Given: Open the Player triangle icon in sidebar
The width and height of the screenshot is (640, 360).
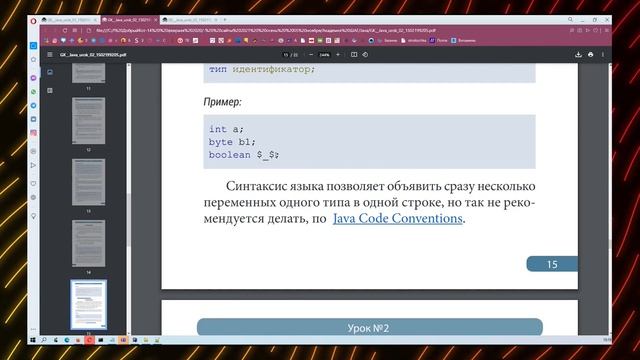Looking at the screenshot, I should (33, 165).
